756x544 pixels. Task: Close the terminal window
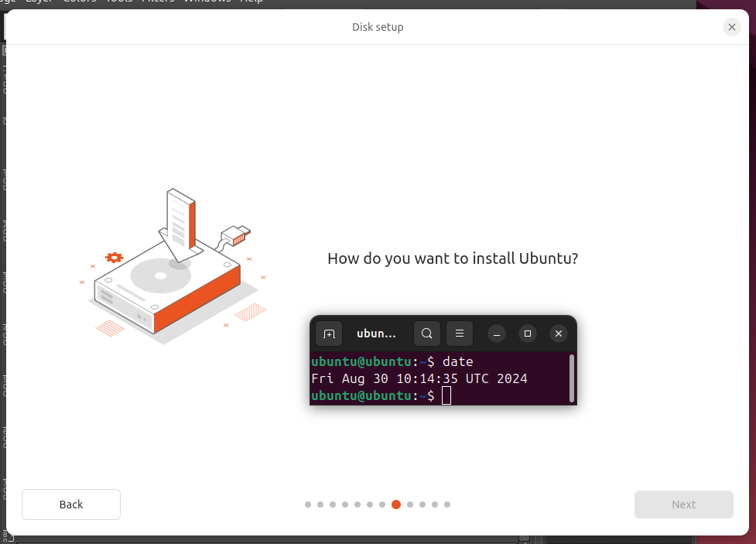coord(559,334)
